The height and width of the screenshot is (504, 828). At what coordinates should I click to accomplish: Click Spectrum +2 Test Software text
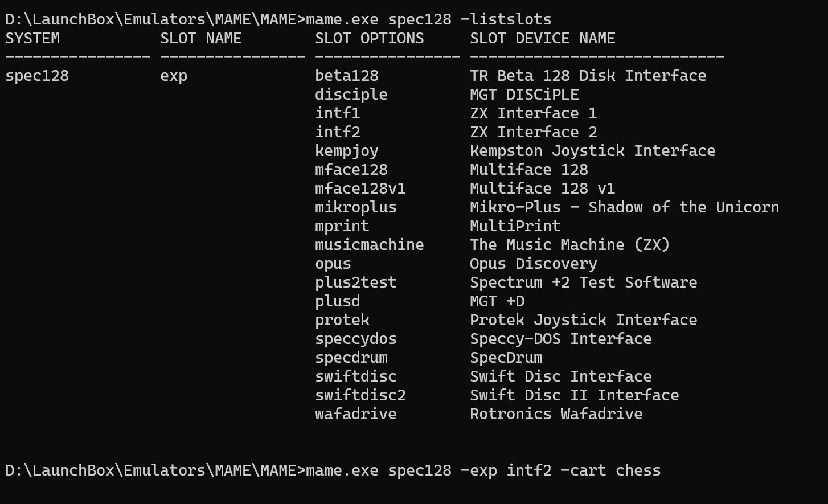pyautogui.click(x=584, y=282)
